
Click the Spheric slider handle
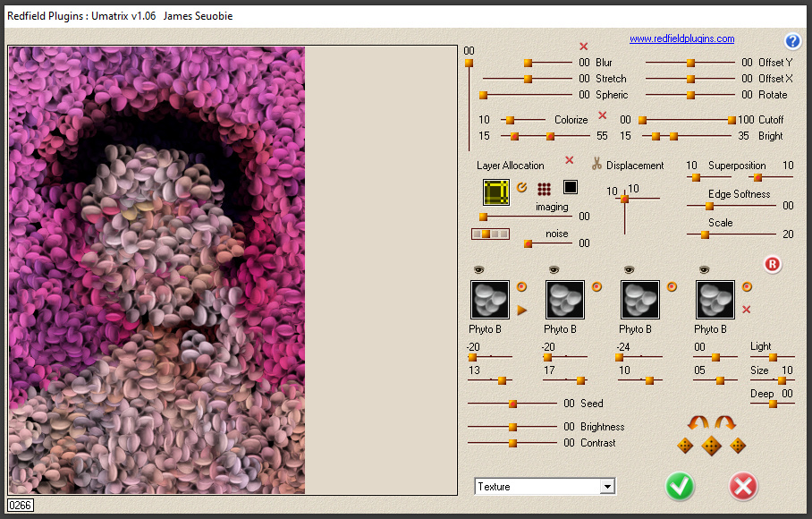483,96
